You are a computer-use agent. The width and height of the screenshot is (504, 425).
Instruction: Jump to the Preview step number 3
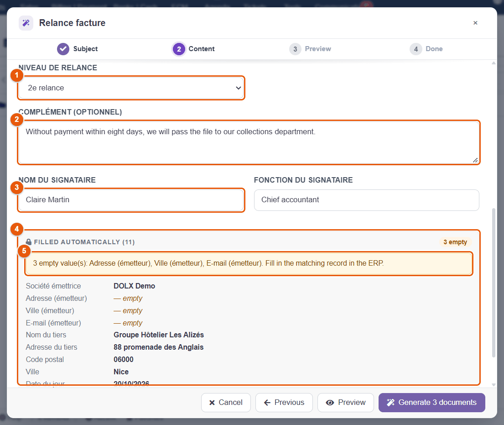310,49
